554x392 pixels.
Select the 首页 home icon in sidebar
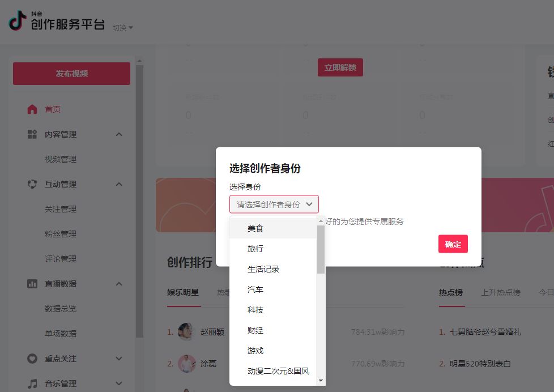coord(33,109)
